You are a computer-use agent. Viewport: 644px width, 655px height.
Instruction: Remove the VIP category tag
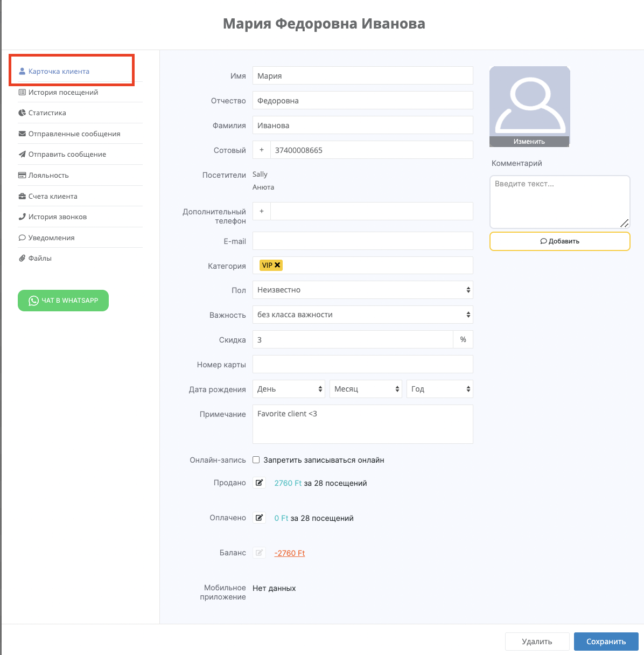pos(278,265)
